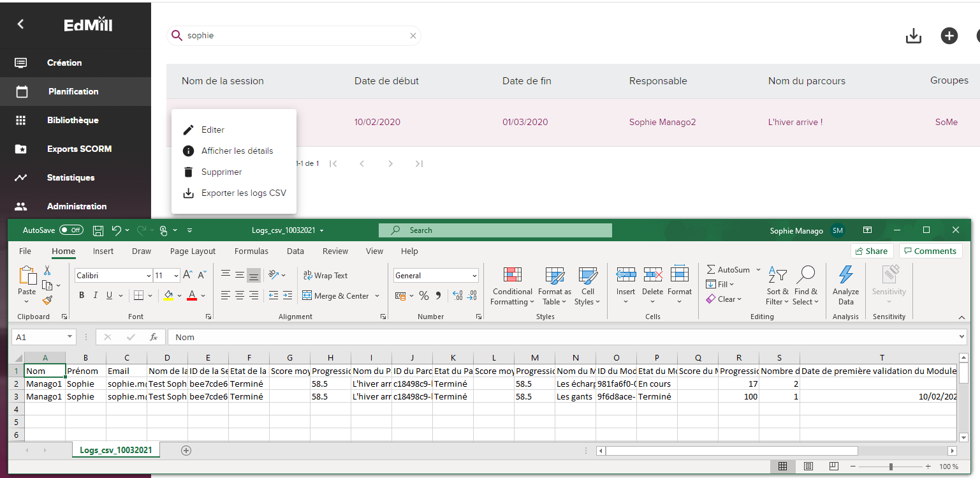Clear the sophie search field
The height and width of the screenshot is (478, 980).
click(413, 36)
